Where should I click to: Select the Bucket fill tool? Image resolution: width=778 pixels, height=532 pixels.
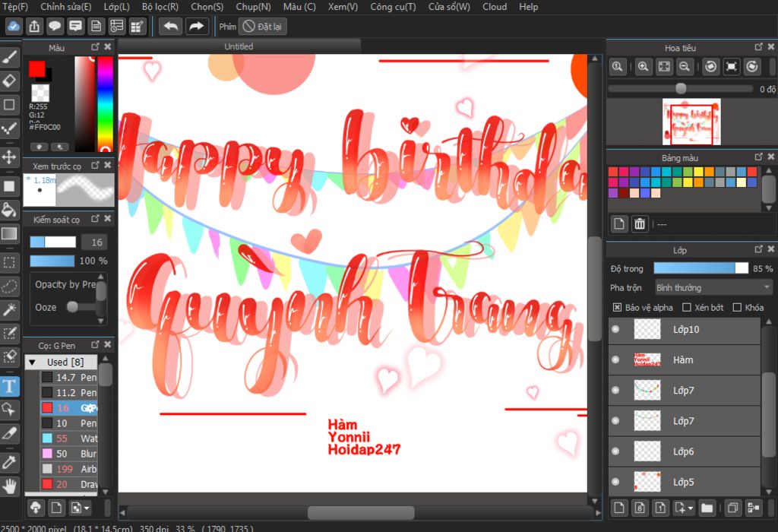coord(9,210)
